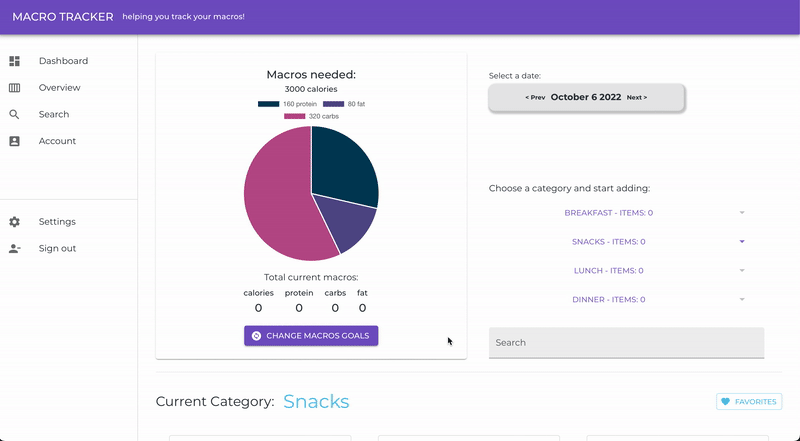Select SNACKS - ITEMS: 0 category

pyautogui.click(x=609, y=241)
